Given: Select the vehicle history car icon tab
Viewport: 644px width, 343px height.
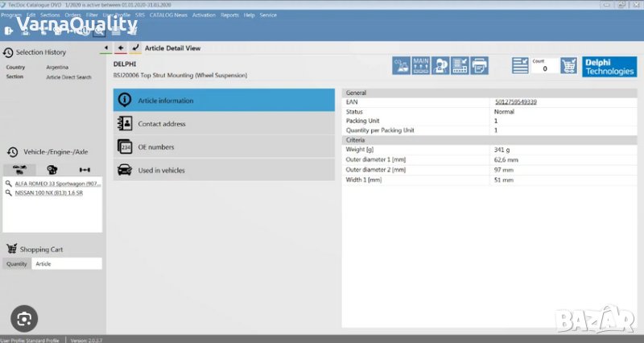Looking at the screenshot, I should pos(20,170).
